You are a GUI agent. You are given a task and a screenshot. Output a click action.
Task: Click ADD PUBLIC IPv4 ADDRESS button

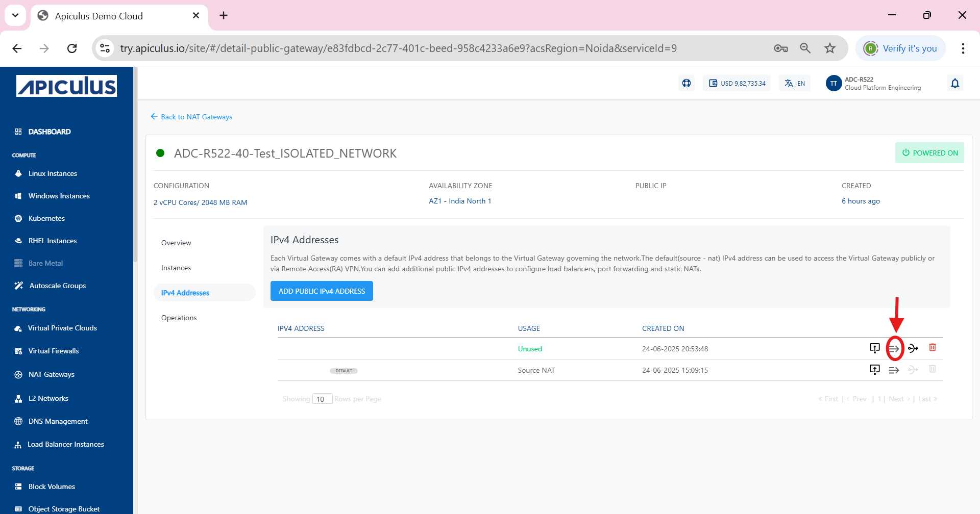click(322, 291)
